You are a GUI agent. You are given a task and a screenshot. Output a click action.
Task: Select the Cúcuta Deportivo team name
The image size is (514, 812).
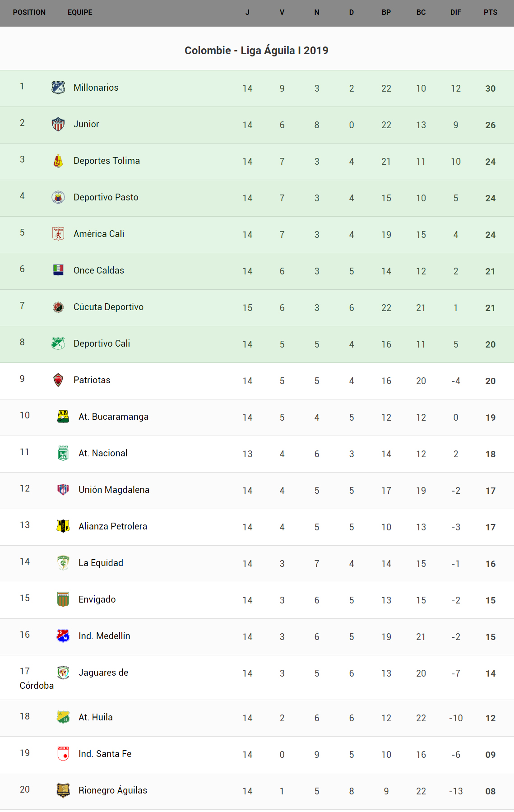pyautogui.click(x=108, y=307)
